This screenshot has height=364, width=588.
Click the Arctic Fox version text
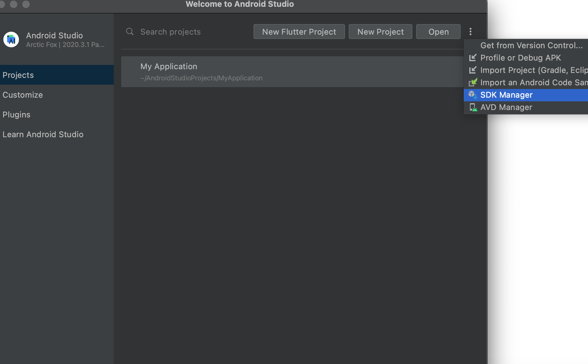click(65, 44)
